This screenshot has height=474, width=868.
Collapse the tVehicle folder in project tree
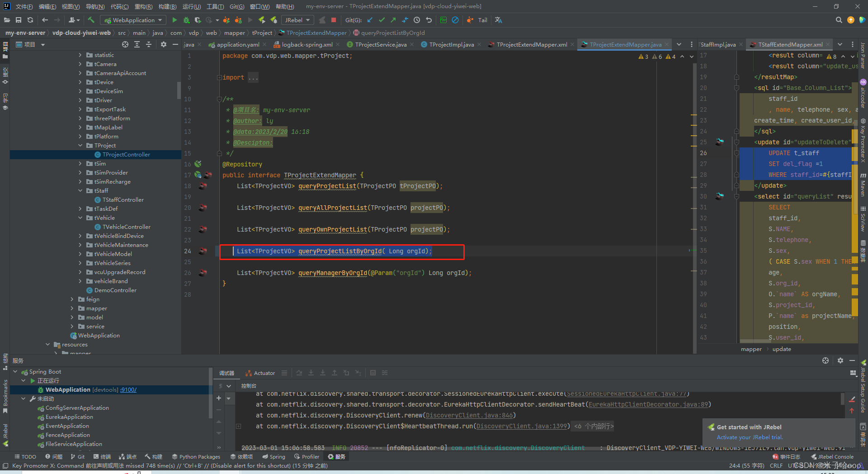[x=80, y=218]
